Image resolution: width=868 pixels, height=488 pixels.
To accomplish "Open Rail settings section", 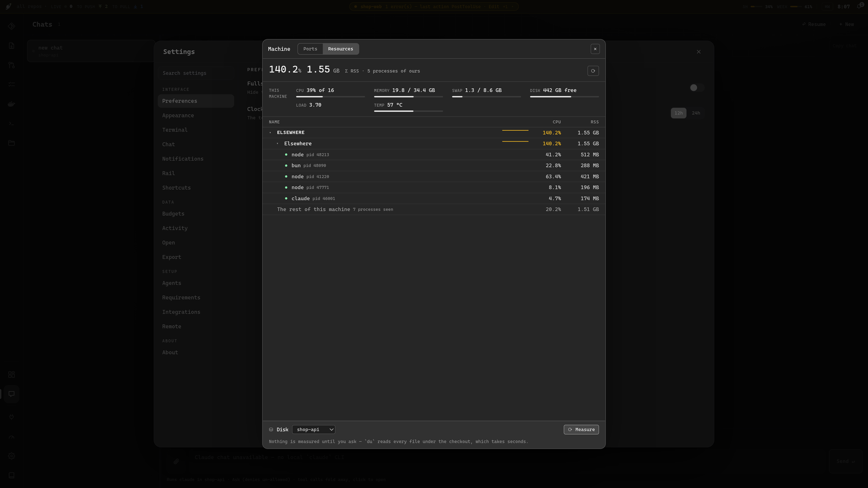I will coord(196,174).
